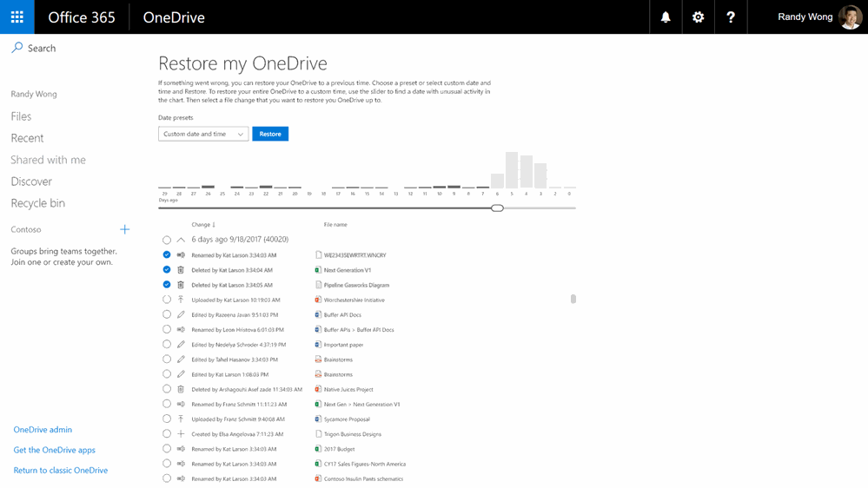Select the 6 days ago 9/18/2017 group circle
This screenshot has height=488, width=868.
pyautogui.click(x=167, y=240)
